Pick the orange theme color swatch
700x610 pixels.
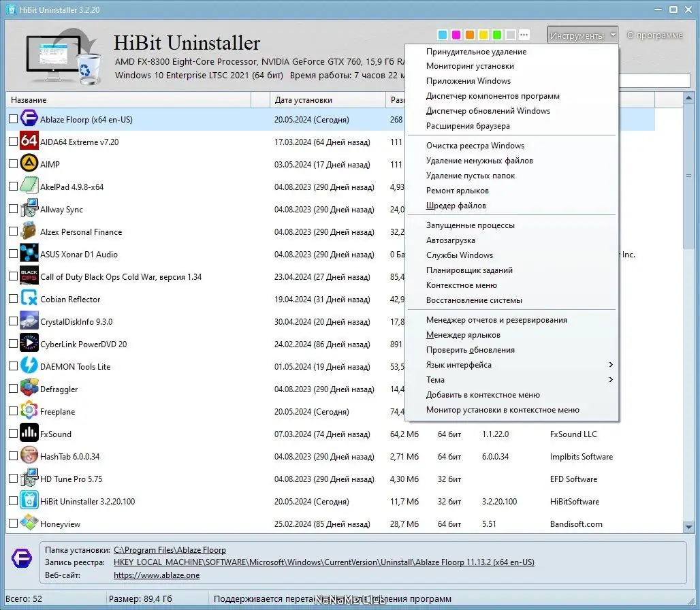pos(470,34)
